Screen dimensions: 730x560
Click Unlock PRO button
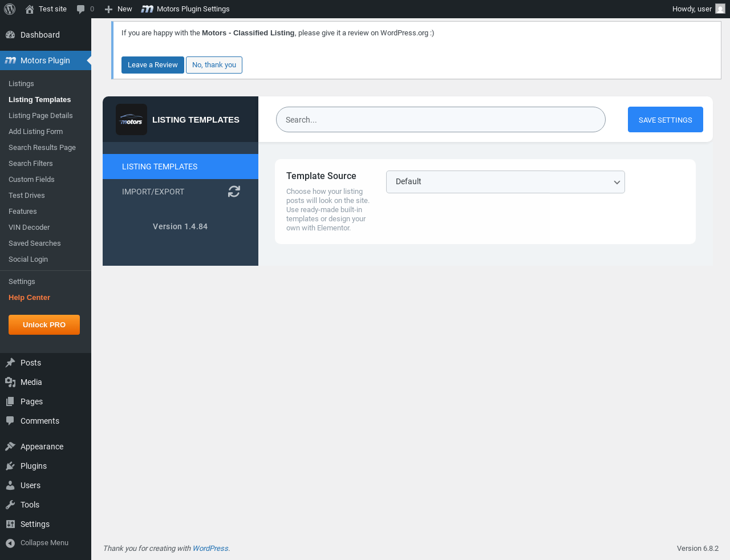(44, 325)
